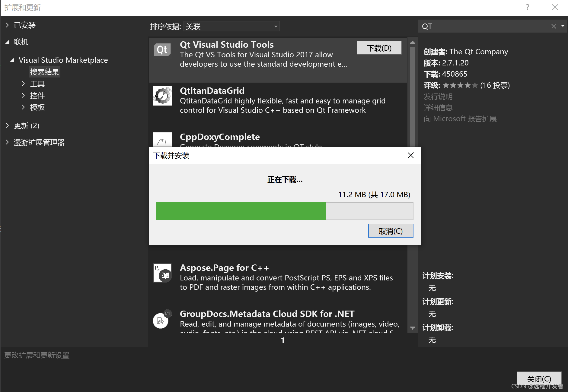Click the 计划卸载 heading
568x392 pixels.
[438, 327]
